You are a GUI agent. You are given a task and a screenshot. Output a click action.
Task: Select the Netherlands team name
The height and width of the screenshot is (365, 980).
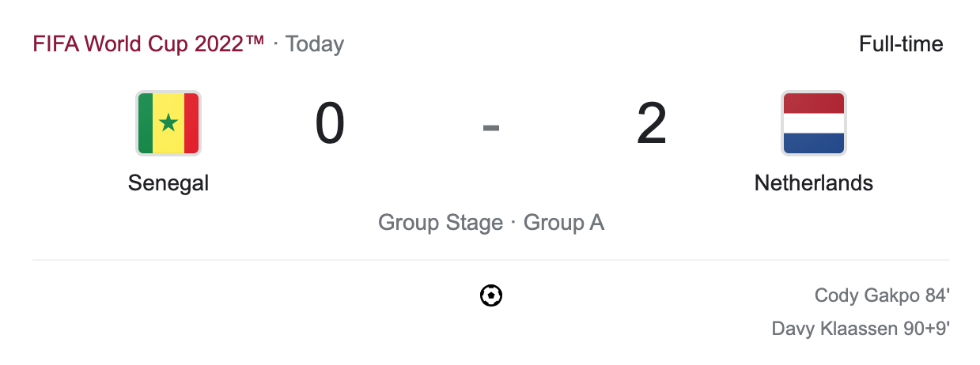pos(813,183)
